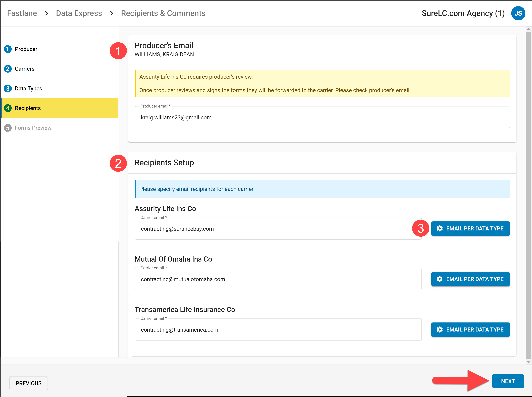Click the step 2 Carriers number icon

pos(8,69)
